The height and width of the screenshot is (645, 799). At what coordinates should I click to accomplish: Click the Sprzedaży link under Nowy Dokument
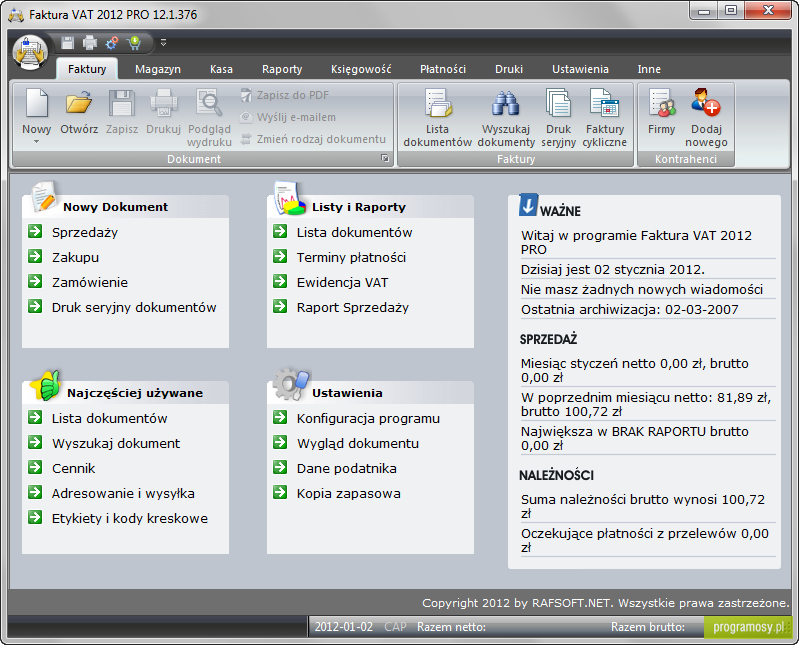[85, 232]
